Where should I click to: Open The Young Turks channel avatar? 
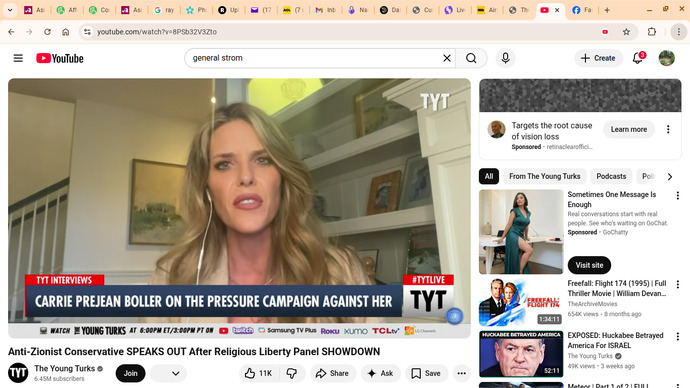pos(18,373)
